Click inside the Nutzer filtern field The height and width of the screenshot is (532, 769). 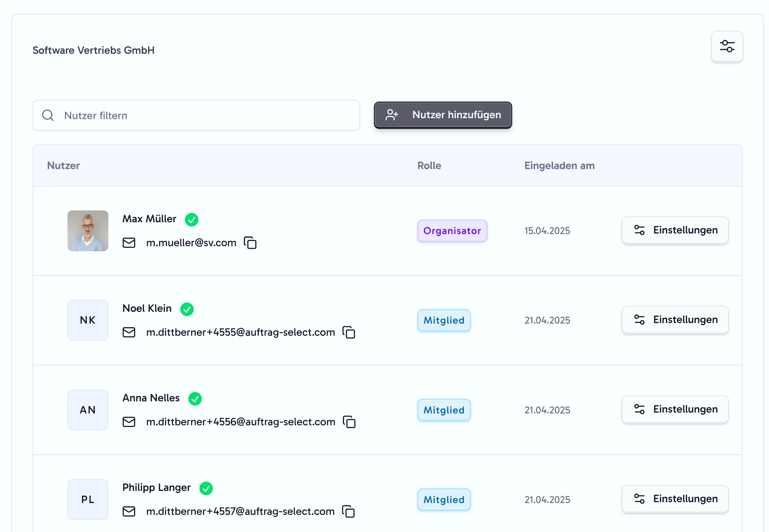200,115
